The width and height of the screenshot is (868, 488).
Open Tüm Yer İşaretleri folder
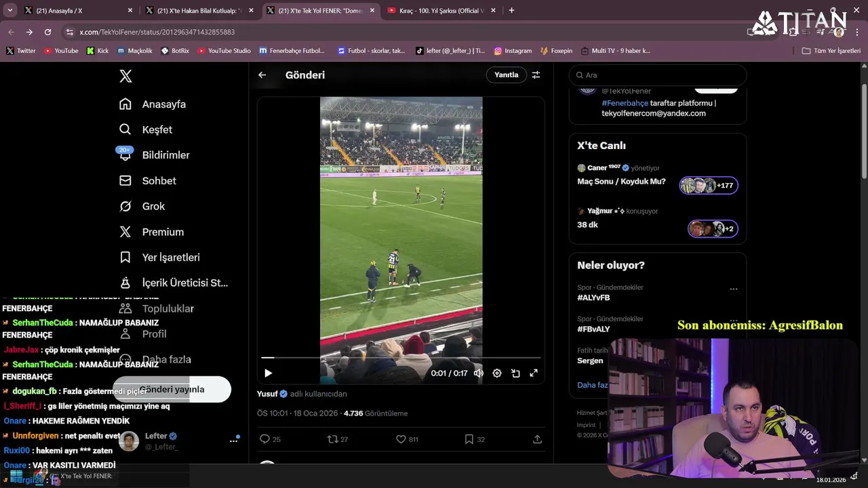tap(831, 51)
